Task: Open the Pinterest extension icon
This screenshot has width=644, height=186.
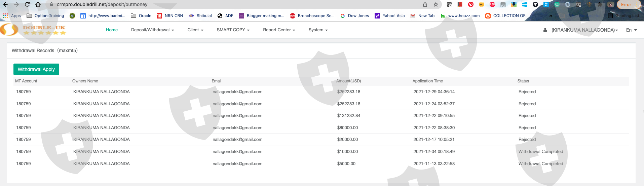Action: (471, 4)
